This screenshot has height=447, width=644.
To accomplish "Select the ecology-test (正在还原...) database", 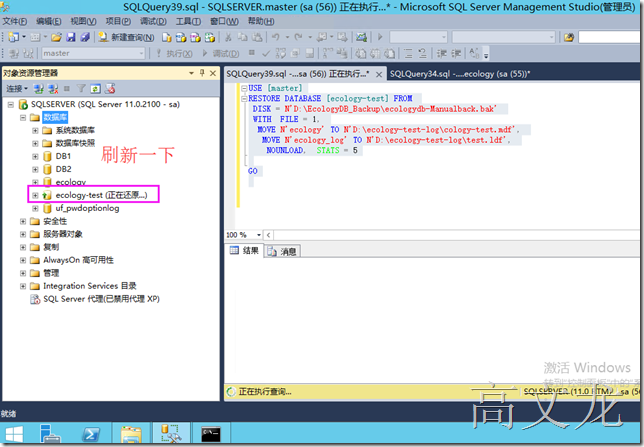I will coord(101,195).
